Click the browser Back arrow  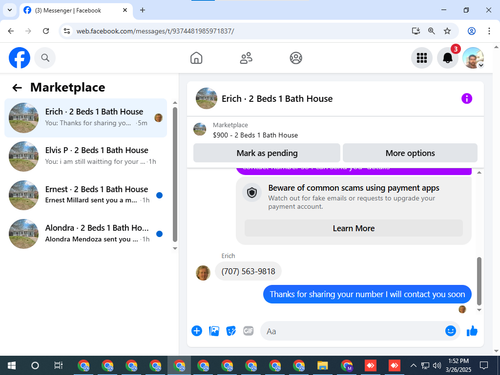[11, 31]
